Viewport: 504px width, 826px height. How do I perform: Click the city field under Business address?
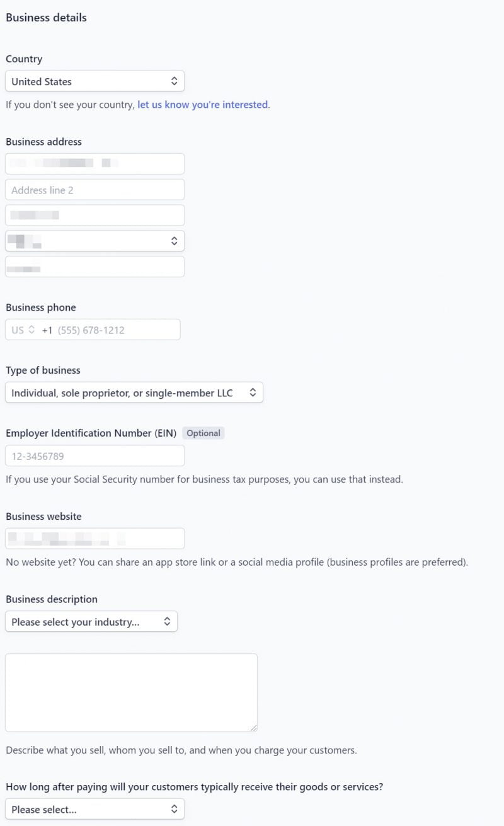click(94, 215)
